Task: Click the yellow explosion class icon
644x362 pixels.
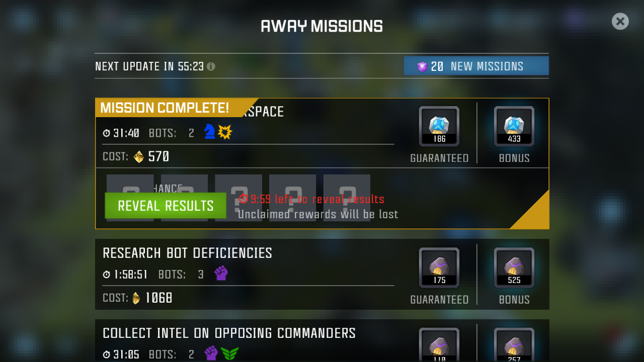Action: pyautogui.click(x=225, y=132)
